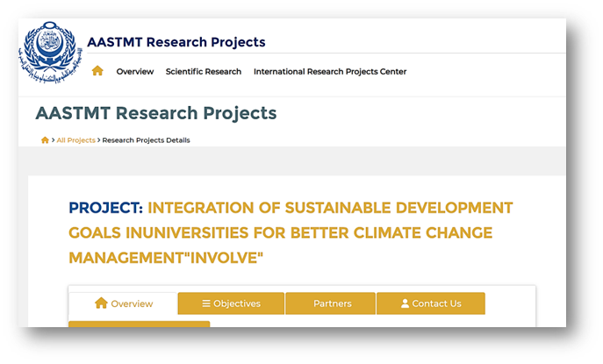Image resolution: width=603 pixels, height=364 pixels.
Task: Click the home icon in the navigation bar
Action: (97, 71)
